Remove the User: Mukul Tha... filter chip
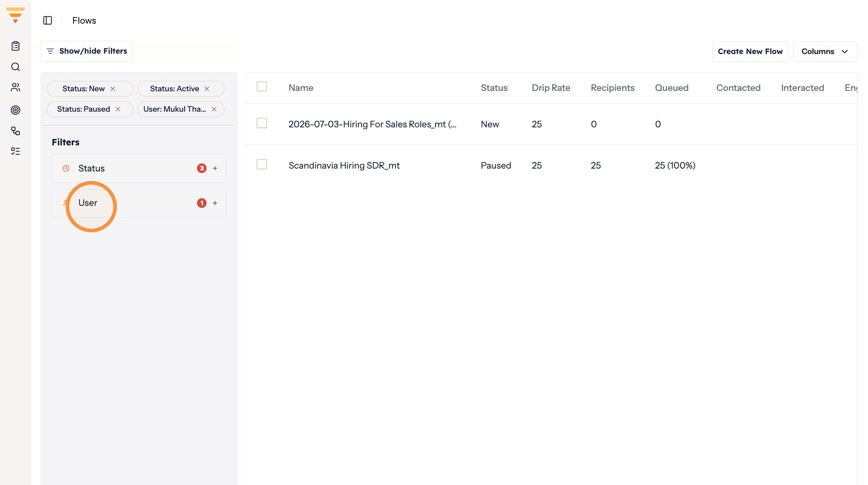 click(x=214, y=109)
